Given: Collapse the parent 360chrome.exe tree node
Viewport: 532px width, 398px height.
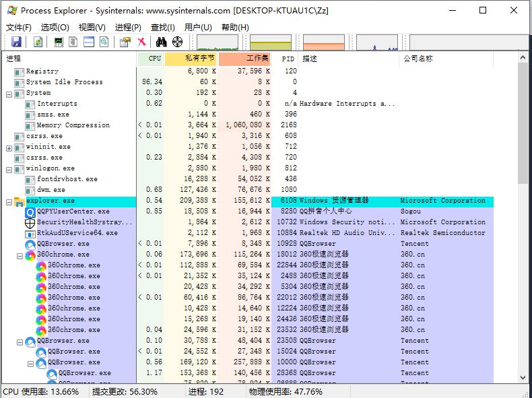Looking at the screenshot, I should [x=20, y=256].
